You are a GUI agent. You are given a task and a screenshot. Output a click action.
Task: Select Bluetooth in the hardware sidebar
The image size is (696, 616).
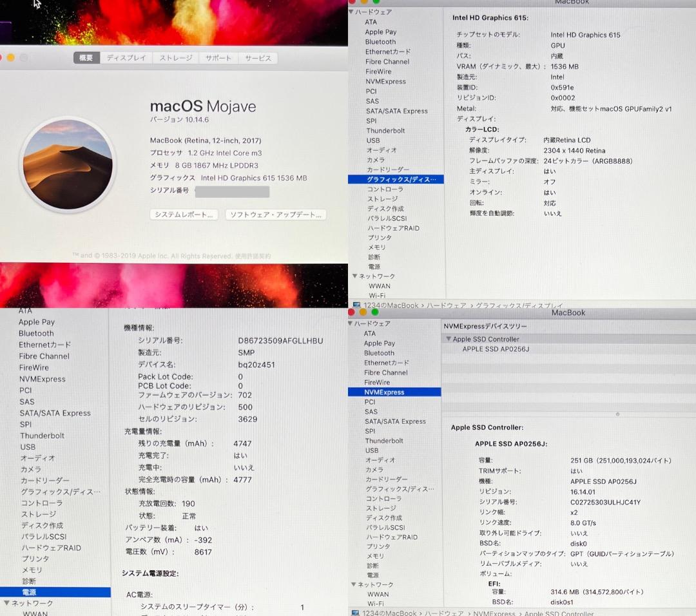click(380, 41)
